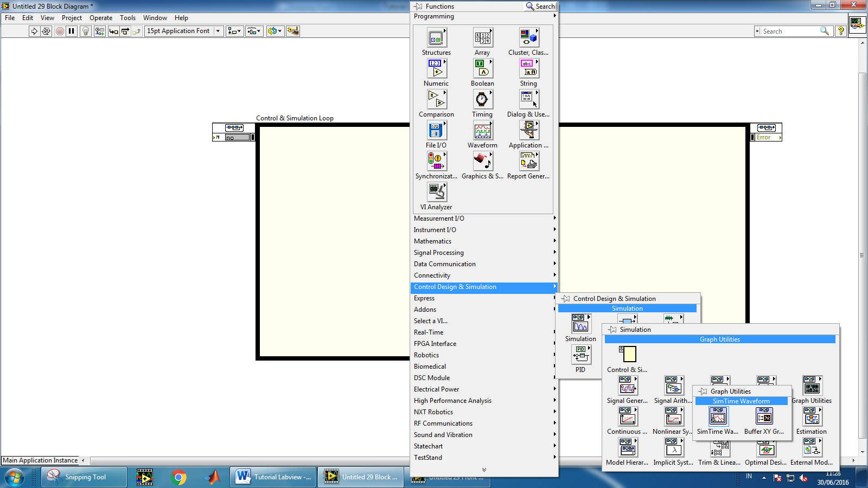Click the Functions palette Search button
868x488 pixels.
click(x=540, y=7)
